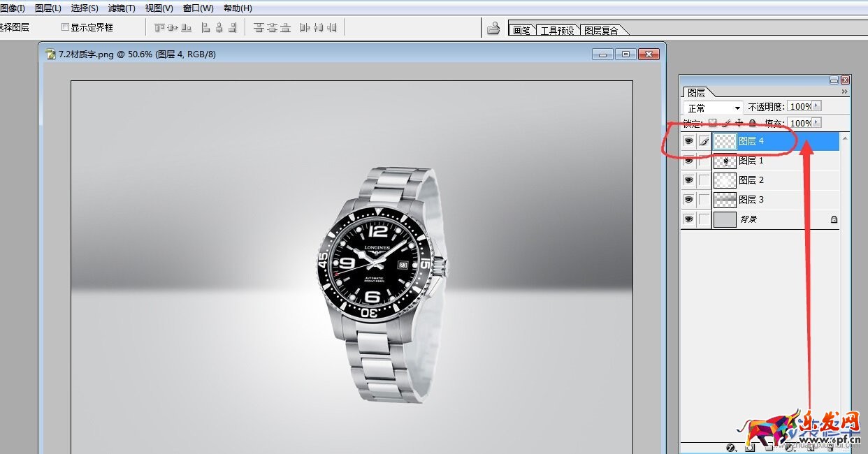Click the lock transparent pixels icon
868x454 pixels.
(x=712, y=123)
